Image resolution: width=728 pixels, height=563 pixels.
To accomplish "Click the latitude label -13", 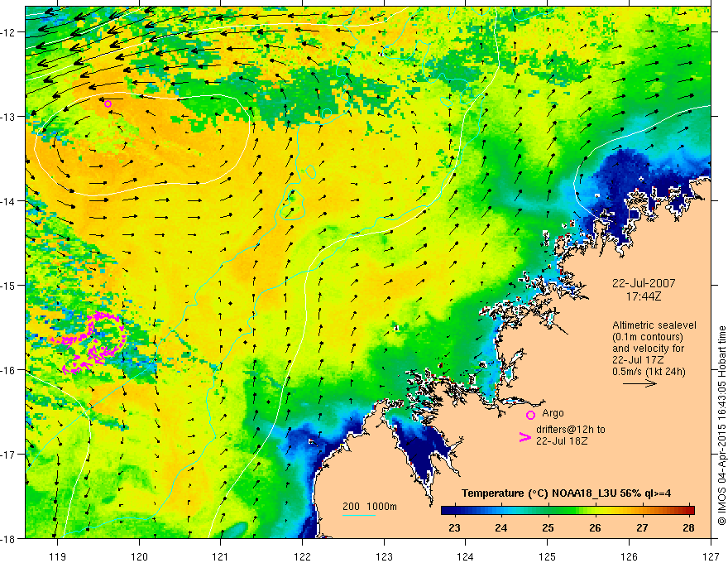I will pos(9,117).
